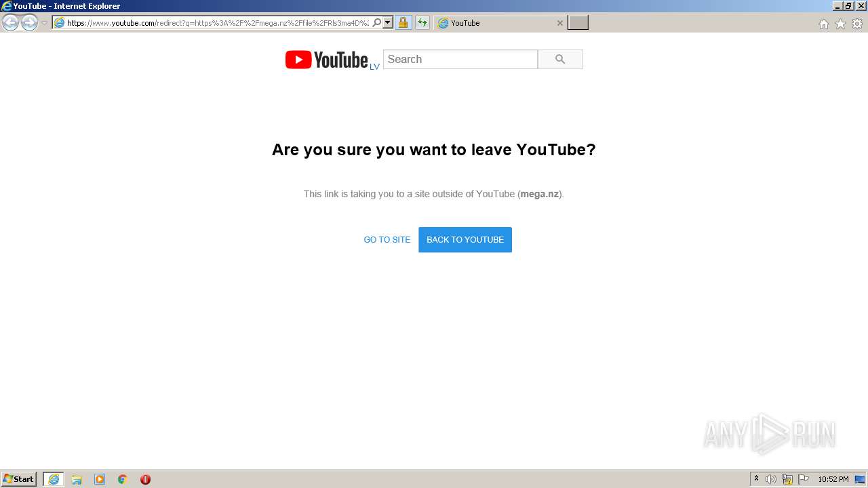
Task: Expand the address bar autocomplete dropdown
Action: (388, 23)
